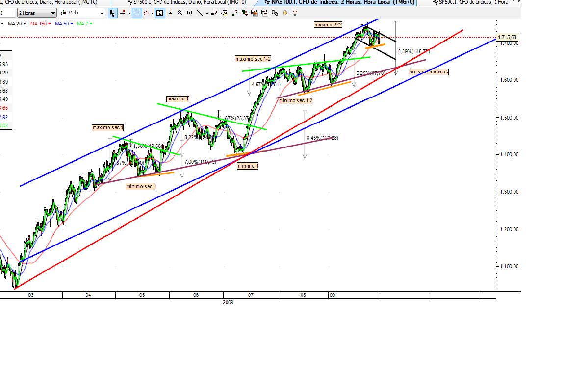The width and height of the screenshot is (565, 392).
Task: Expand the indicators dropdown arrow
Action: [x=152, y=13]
